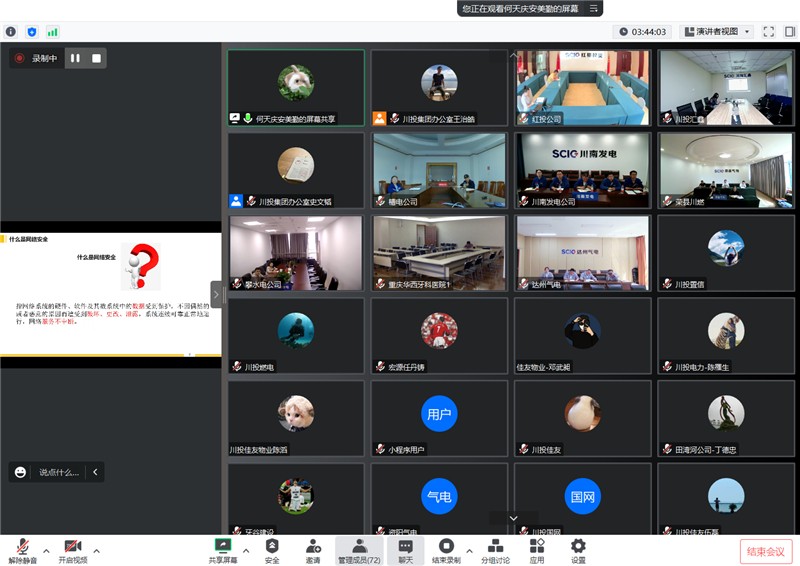Click the red 结束会议 end meeting button
Viewport: 800px width, 566px height.
click(x=766, y=551)
